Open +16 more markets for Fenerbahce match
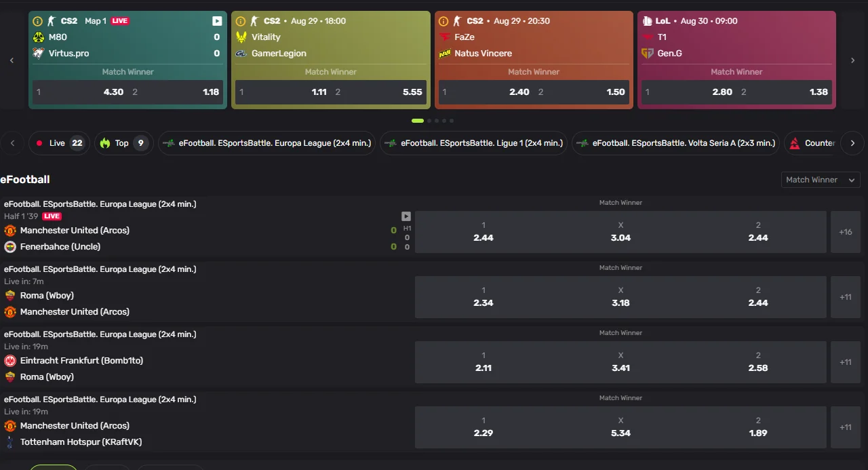868x470 pixels. pos(846,232)
